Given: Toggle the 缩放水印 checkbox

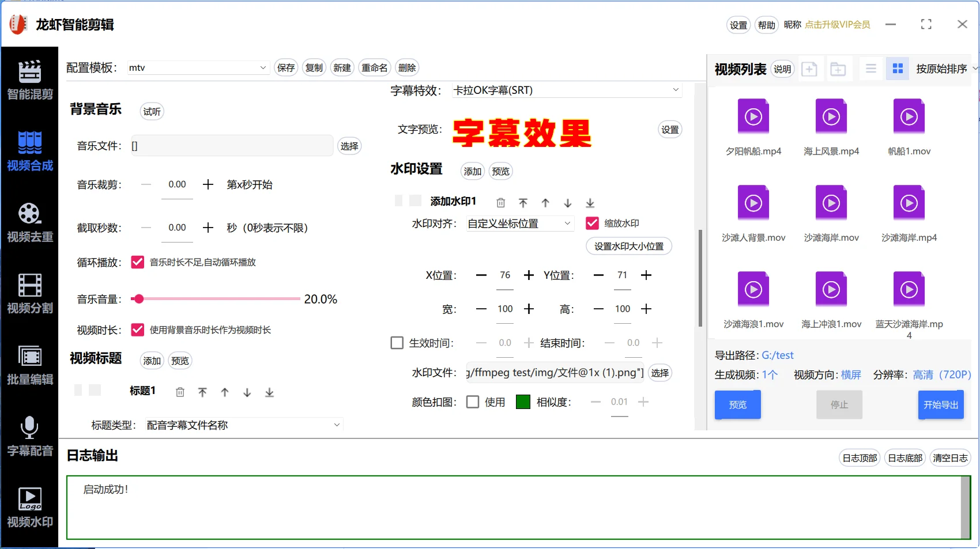Looking at the screenshot, I should coord(592,223).
